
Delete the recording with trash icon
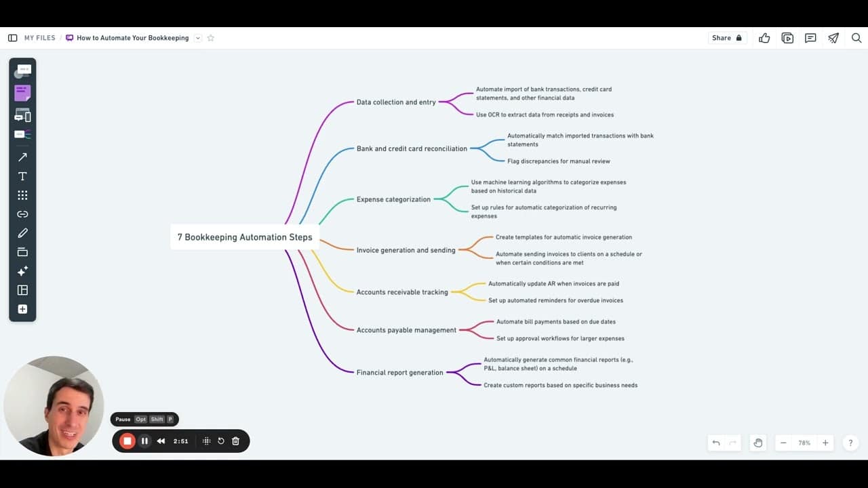tap(235, 441)
